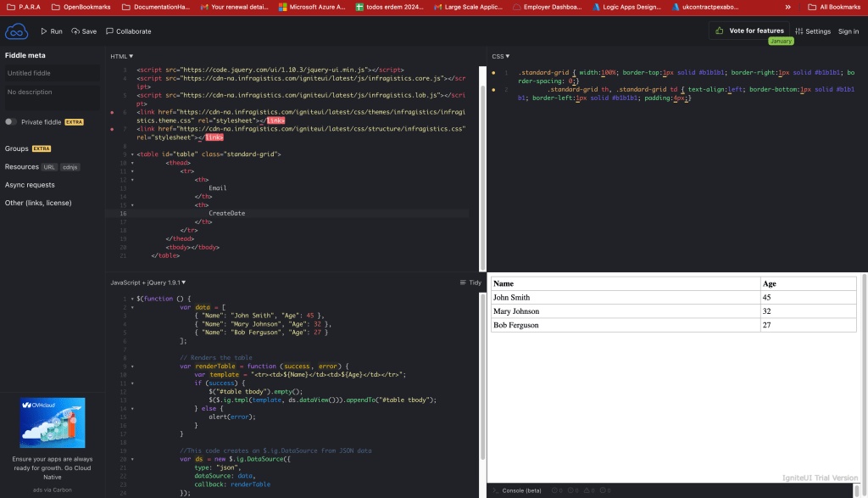This screenshot has width=868, height=498.
Task: Click the lint warning dot on CSS line 2
Action: point(494,90)
